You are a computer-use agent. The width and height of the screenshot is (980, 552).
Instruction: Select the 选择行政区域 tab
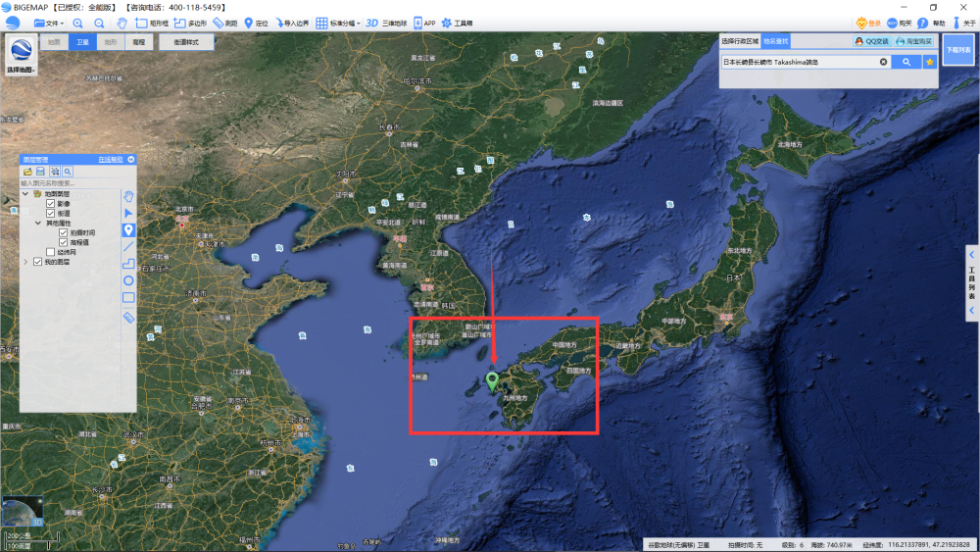740,41
